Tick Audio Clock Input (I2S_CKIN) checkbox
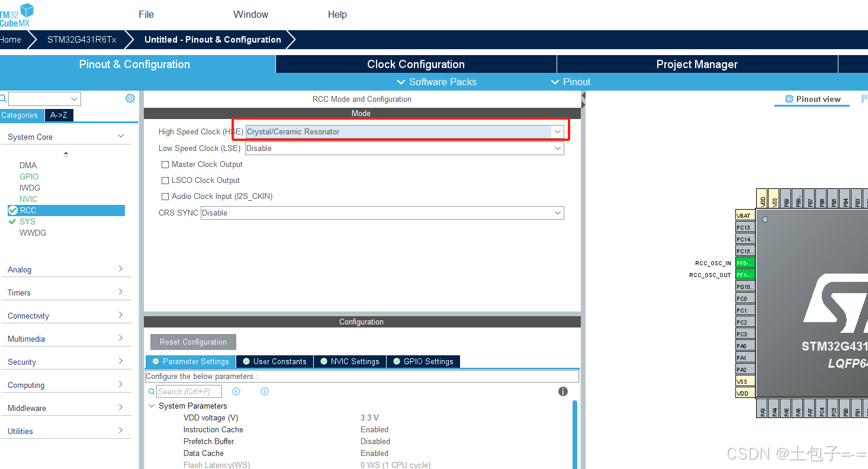 click(x=165, y=197)
